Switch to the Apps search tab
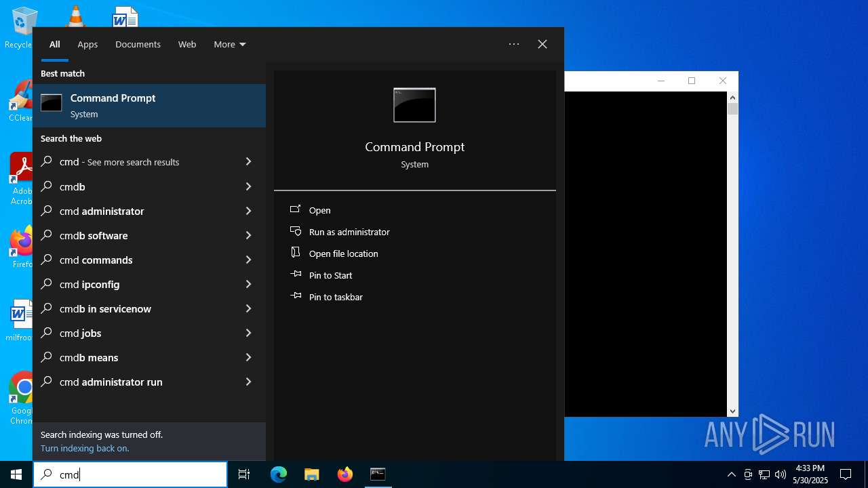868x488 pixels. pos(87,44)
